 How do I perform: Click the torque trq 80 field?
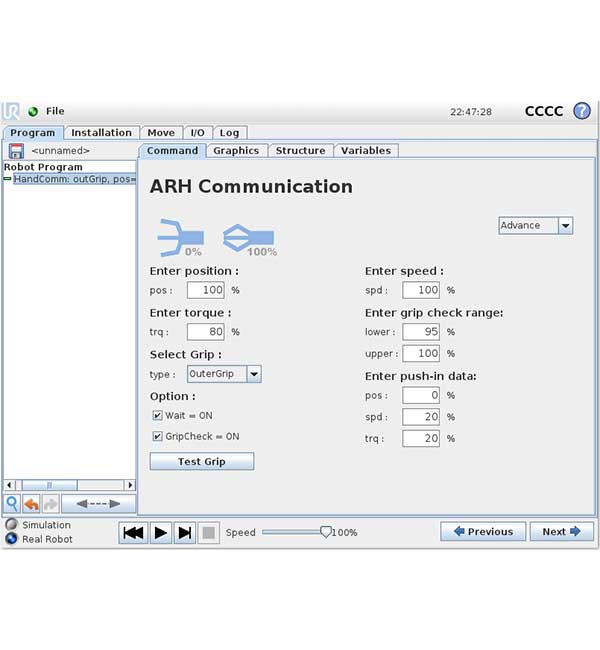(x=206, y=332)
